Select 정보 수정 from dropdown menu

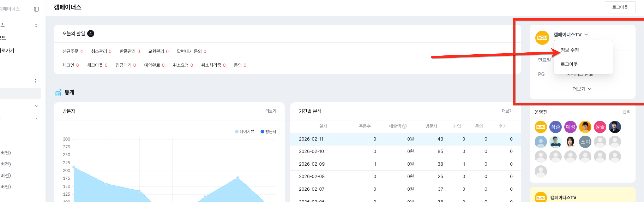pos(570,50)
